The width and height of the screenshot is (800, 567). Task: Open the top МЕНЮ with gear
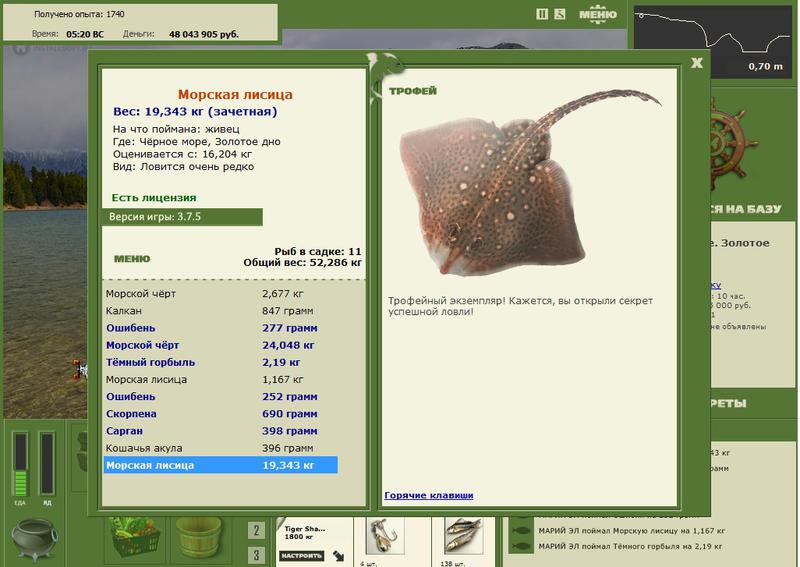pyautogui.click(x=597, y=13)
